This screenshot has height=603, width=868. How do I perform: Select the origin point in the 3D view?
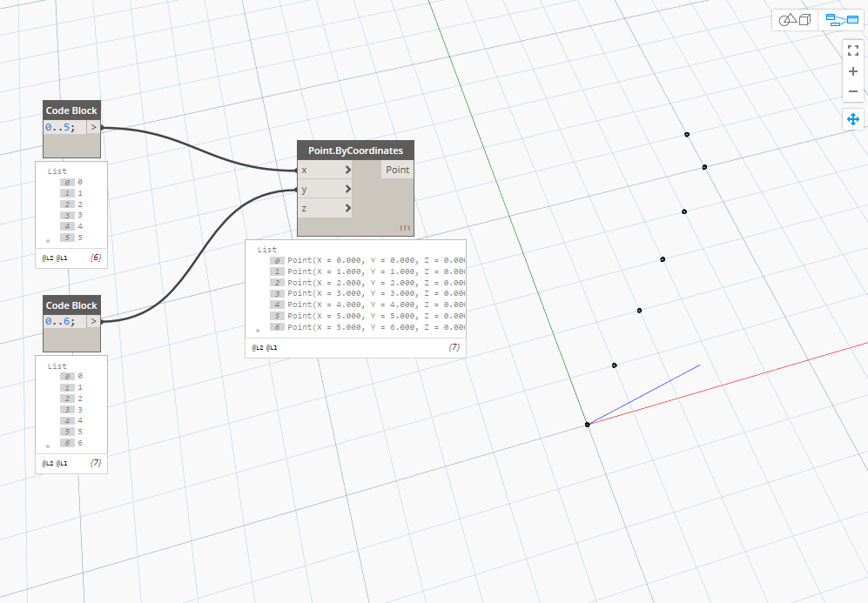588,425
